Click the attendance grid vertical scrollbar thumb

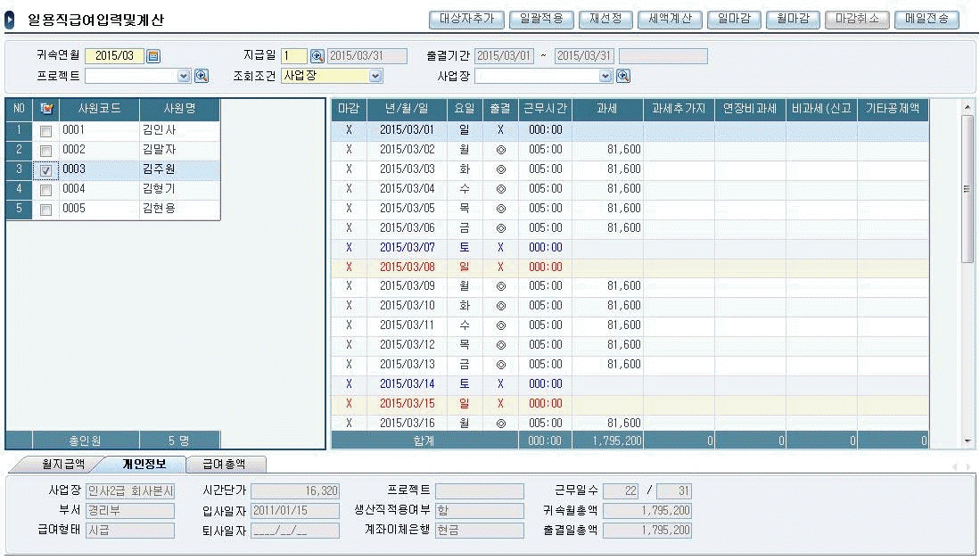968,187
